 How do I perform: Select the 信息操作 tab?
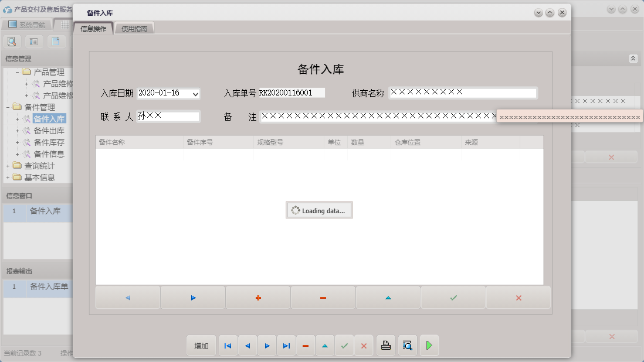93,27
